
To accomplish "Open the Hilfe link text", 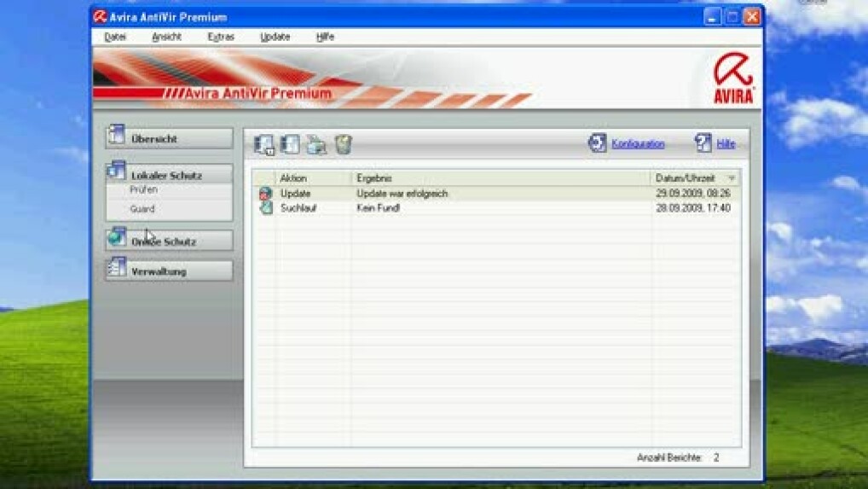I will (x=726, y=144).
